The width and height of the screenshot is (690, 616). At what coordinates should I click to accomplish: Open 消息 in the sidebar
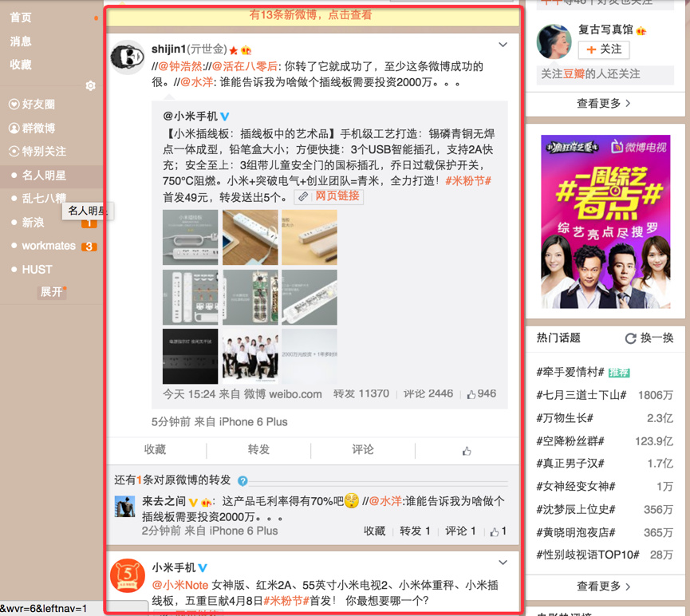[x=21, y=41]
